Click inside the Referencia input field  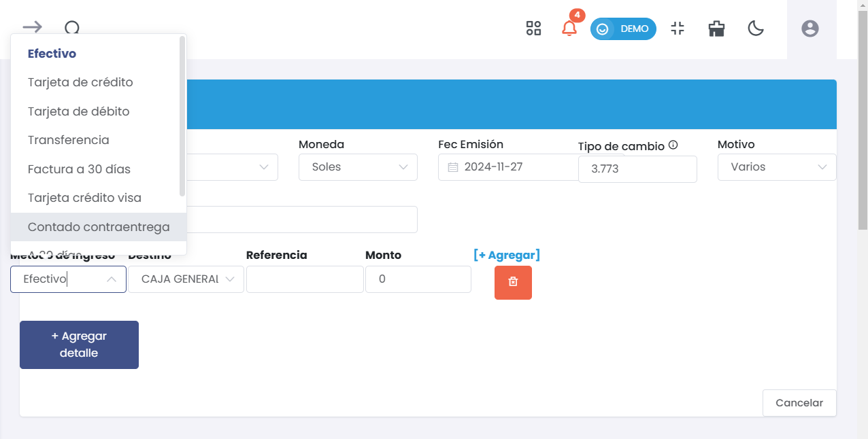pos(305,279)
